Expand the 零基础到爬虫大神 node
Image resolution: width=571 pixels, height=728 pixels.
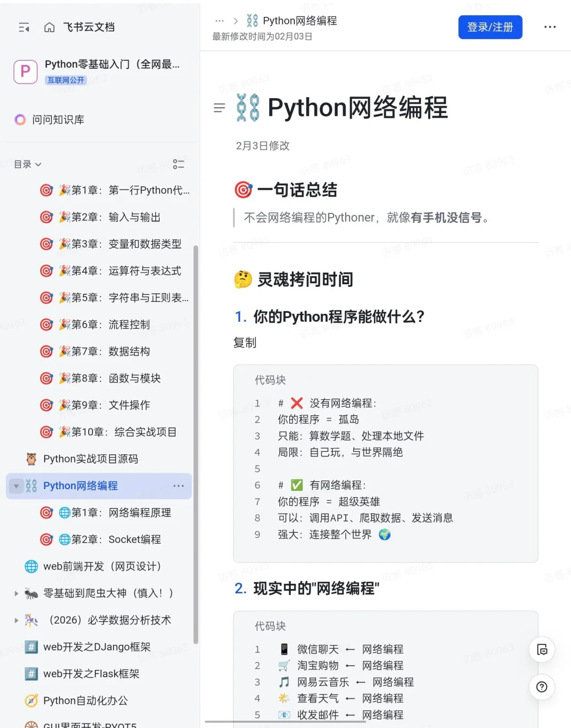pyautogui.click(x=16, y=593)
